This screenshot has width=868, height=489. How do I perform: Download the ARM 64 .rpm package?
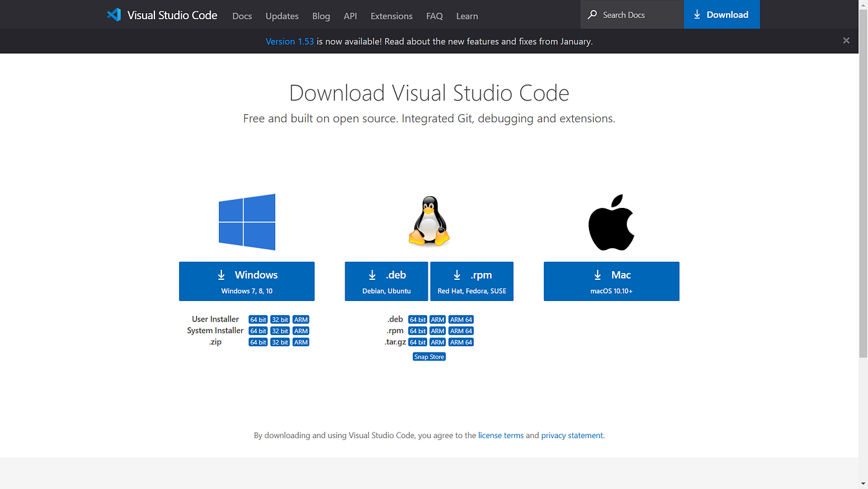461,331
